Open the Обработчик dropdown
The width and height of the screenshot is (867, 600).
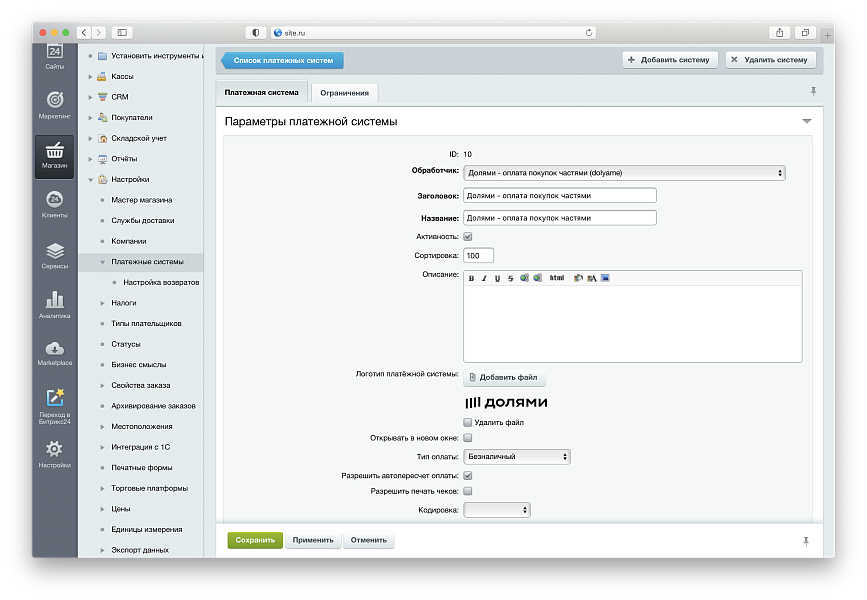[624, 173]
